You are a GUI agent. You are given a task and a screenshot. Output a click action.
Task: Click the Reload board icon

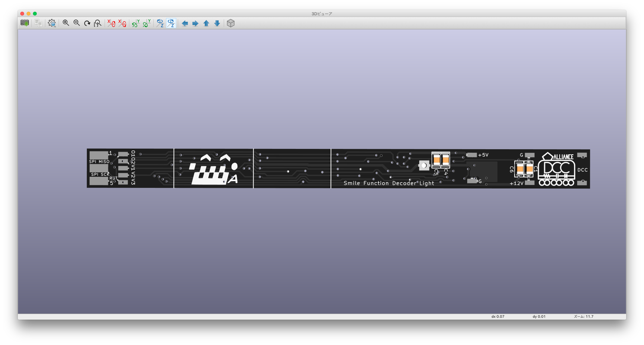tap(25, 23)
